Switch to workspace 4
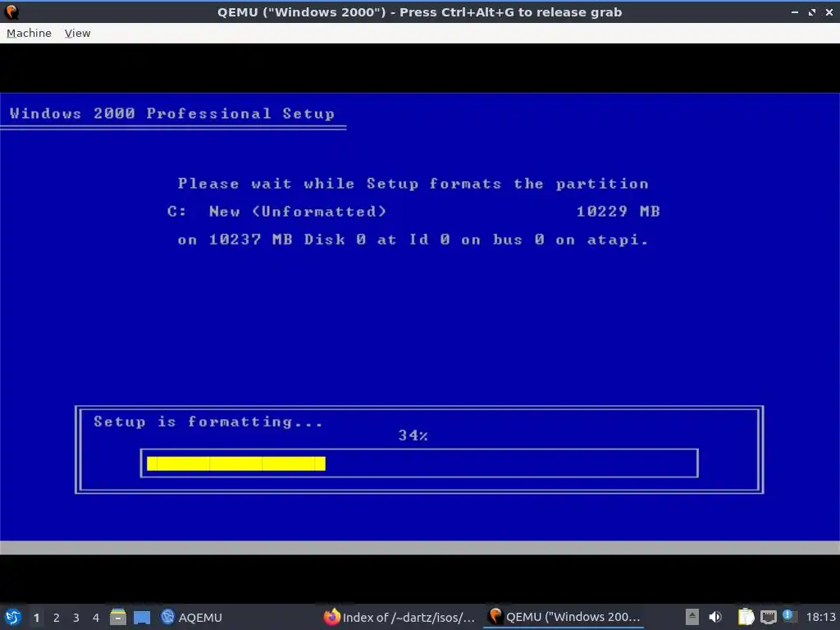The width and height of the screenshot is (840, 630). [96, 618]
